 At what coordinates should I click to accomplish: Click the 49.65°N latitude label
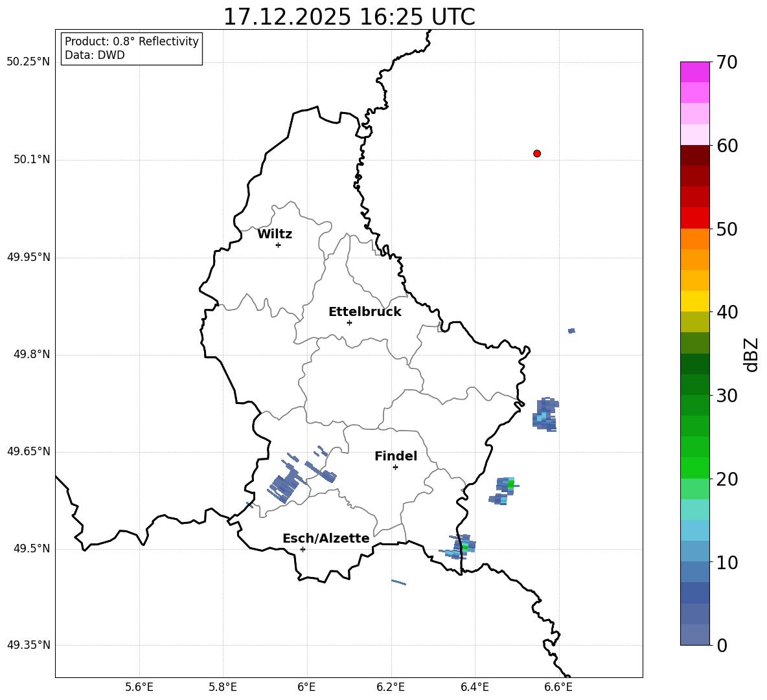(x=29, y=451)
